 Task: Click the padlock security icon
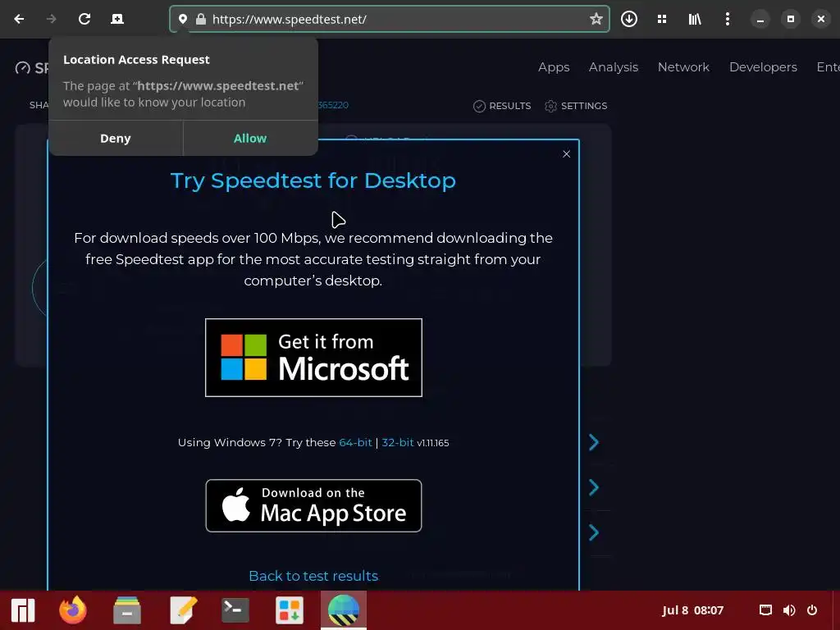point(201,20)
